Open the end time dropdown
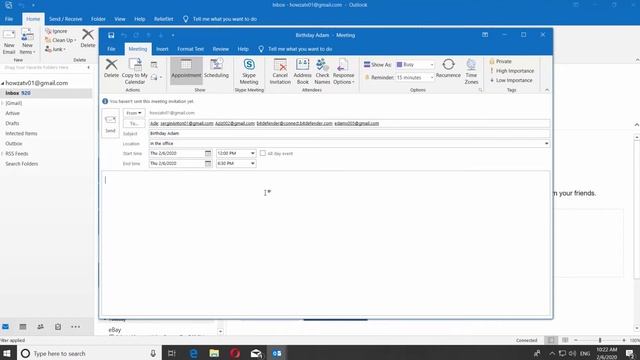640x360 pixels. (x=253, y=163)
